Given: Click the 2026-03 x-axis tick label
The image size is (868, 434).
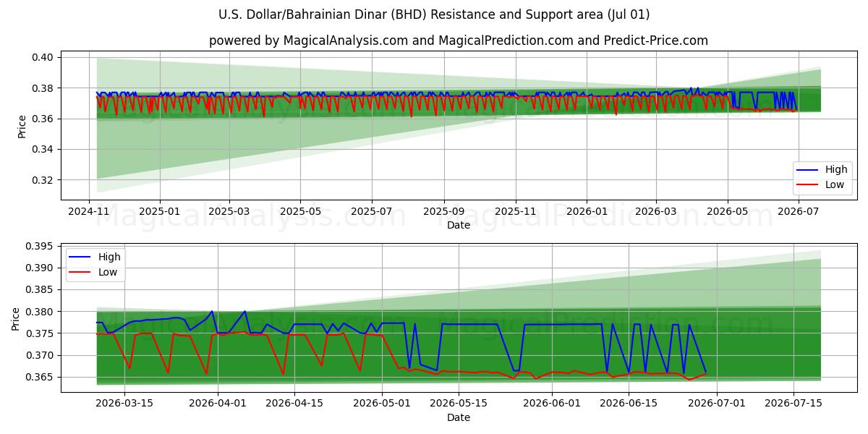Looking at the screenshot, I should 656,212.
